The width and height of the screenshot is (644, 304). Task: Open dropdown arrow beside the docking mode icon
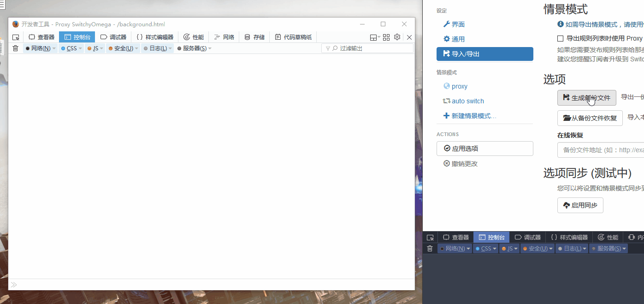point(379,37)
